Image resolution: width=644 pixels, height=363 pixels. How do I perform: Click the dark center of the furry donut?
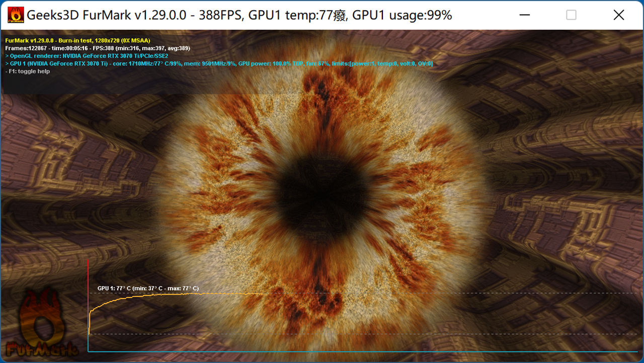click(x=321, y=186)
